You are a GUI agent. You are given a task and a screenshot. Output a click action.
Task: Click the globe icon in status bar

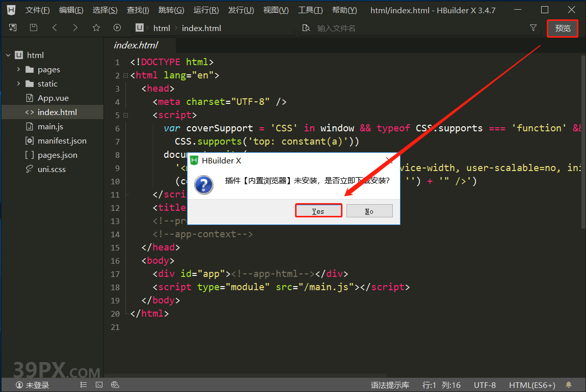[115, 384]
